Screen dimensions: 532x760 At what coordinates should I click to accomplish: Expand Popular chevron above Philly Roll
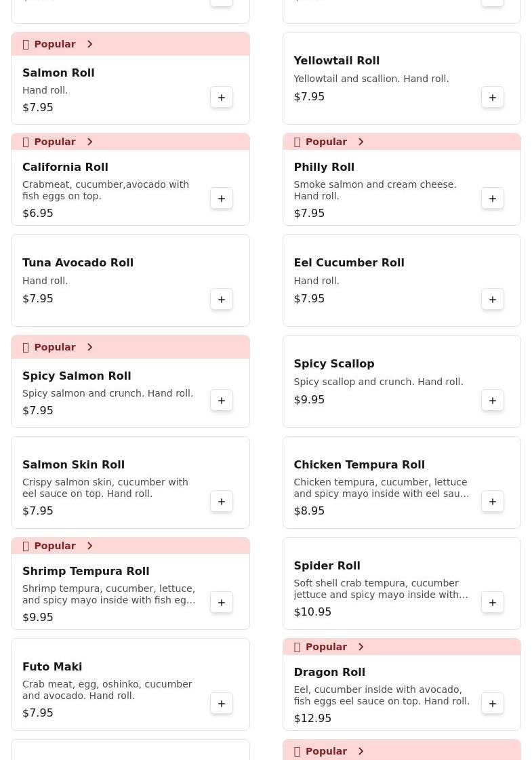(x=361, y=142)
